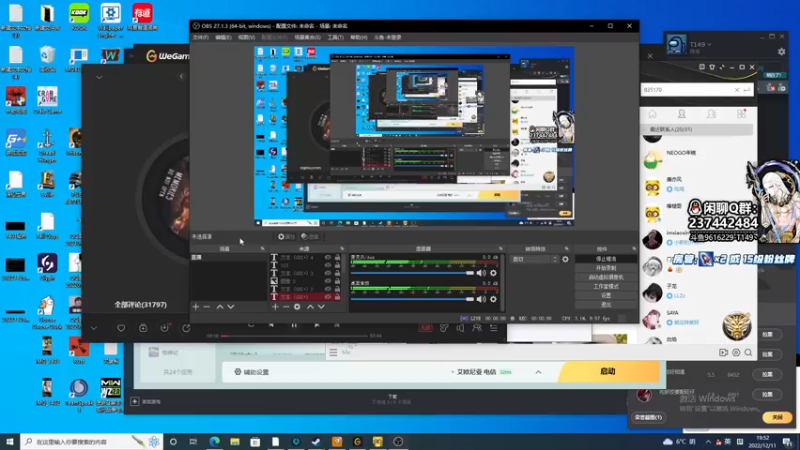Open the Douyu window settings gear

tap(782, 52)
